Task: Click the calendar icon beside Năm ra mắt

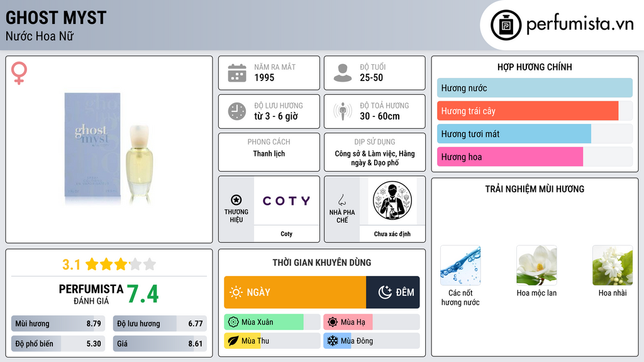Action: click(x=237, y=73)
